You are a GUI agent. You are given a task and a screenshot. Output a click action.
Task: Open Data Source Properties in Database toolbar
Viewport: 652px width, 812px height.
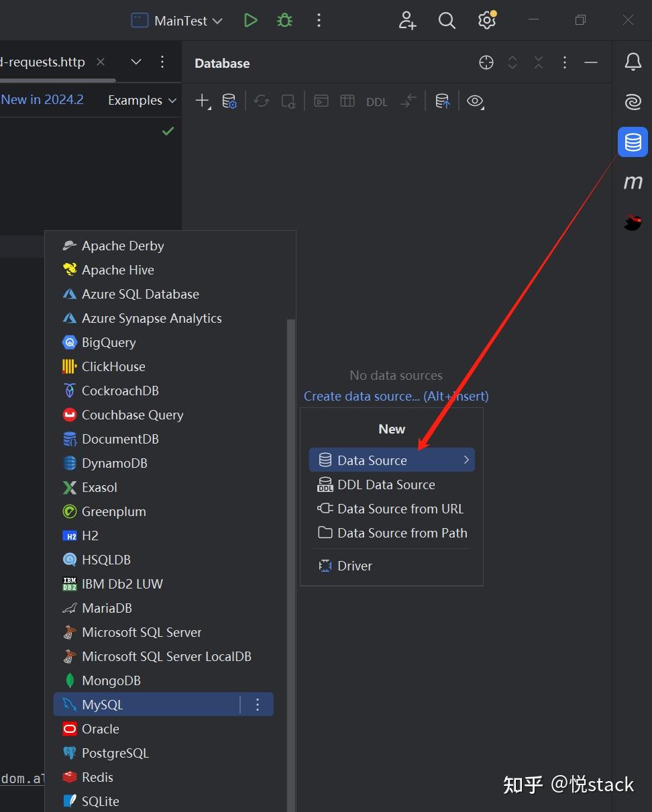coord(229,101)
